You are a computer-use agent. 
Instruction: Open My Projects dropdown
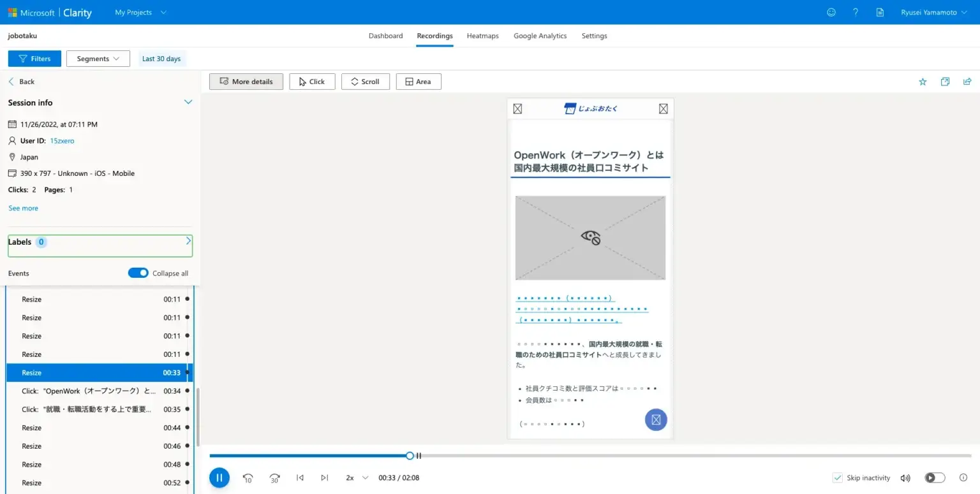(x=140, y=12)
